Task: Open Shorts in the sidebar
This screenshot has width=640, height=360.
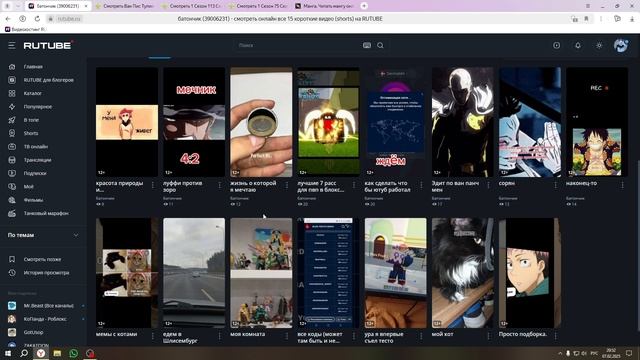Action: tap(31, 133)
